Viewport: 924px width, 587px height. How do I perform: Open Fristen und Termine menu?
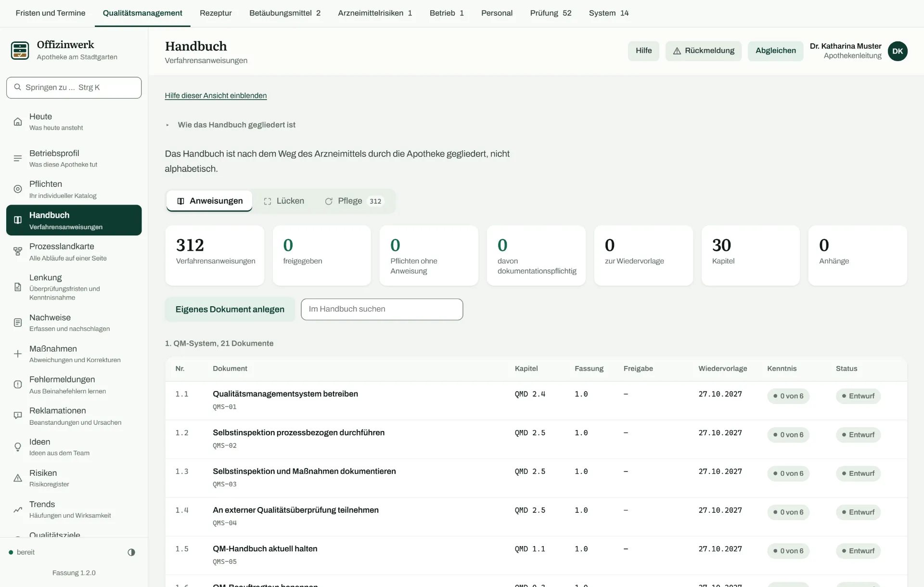51,13
